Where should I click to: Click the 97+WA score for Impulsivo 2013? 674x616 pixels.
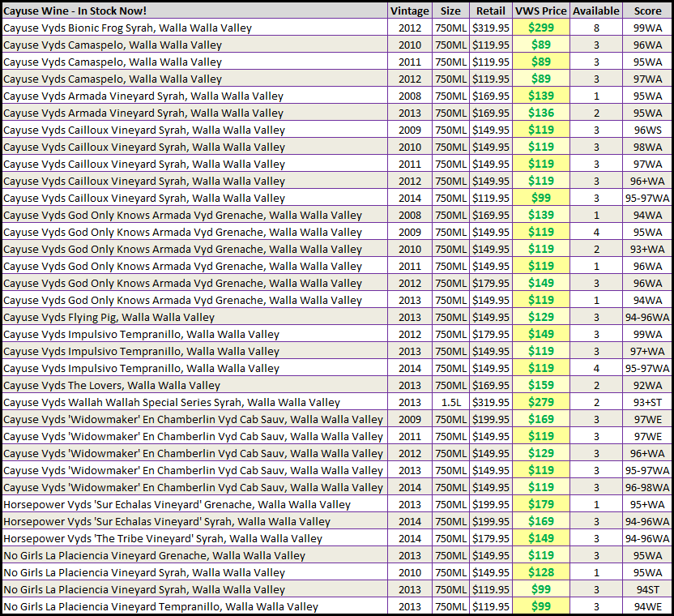click(647, 352)
